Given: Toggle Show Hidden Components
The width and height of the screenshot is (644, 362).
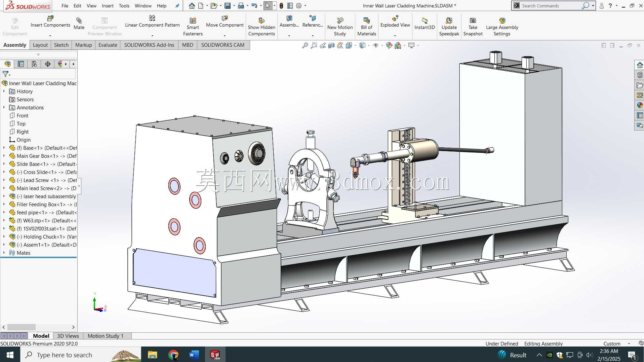Looking at the screenshot, I should 261,27.
